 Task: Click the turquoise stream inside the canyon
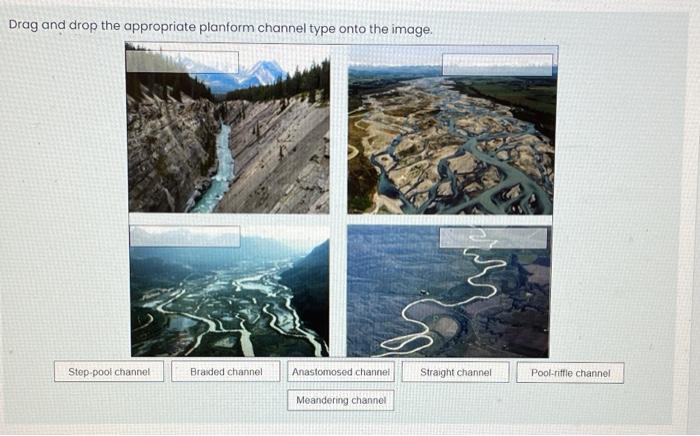[x=217, y=172]
